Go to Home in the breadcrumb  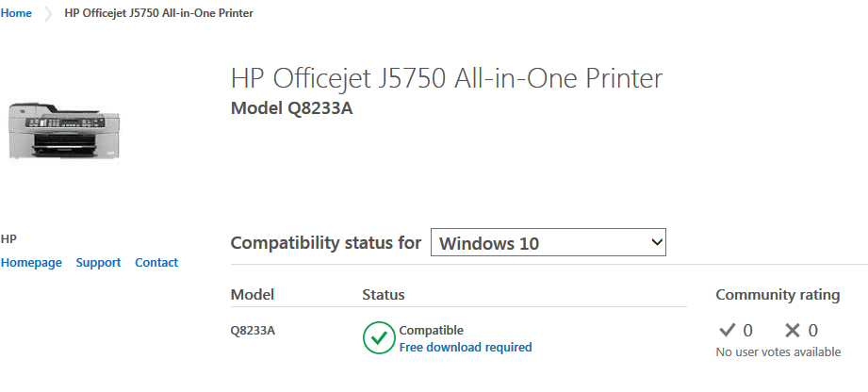click(x=16, y=13)
